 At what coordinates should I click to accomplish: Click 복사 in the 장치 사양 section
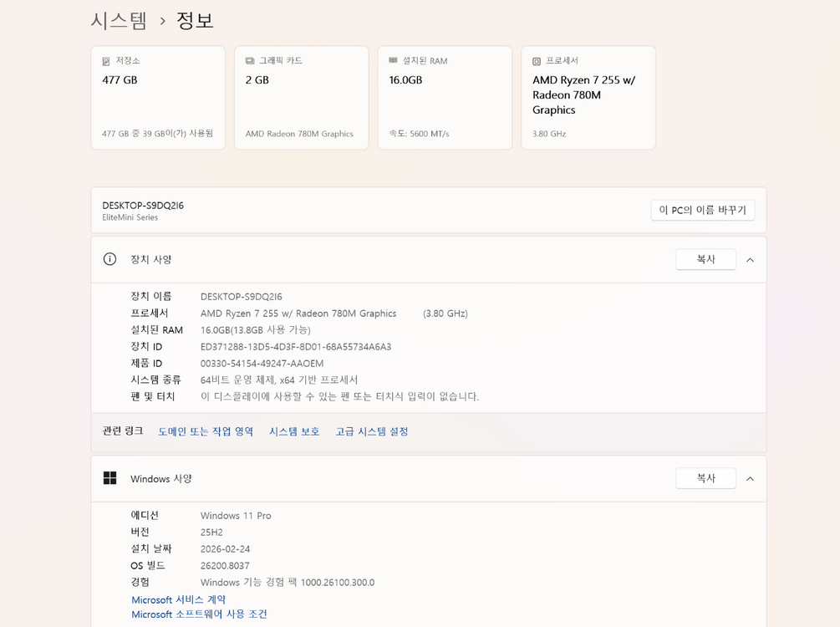pyautogui.click(x=705, y=259)
